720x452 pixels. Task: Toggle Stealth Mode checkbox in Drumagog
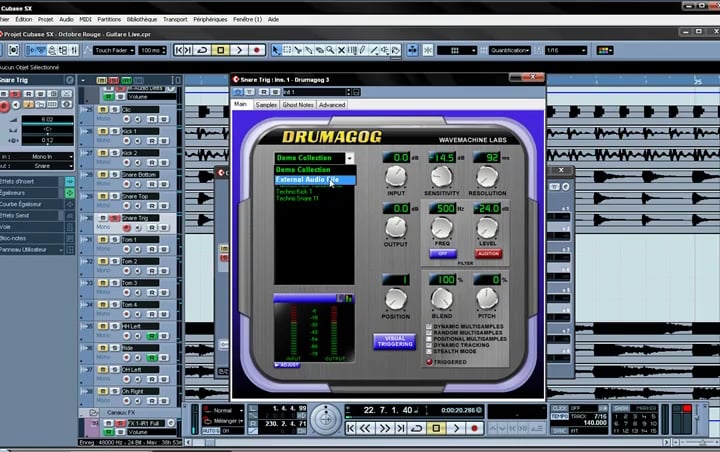click(x=429, y=351)
